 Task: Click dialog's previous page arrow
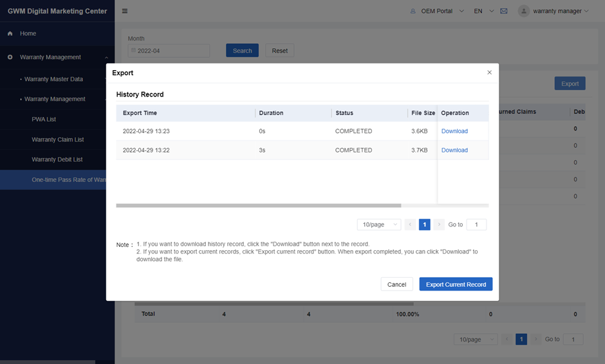[410, 224]
